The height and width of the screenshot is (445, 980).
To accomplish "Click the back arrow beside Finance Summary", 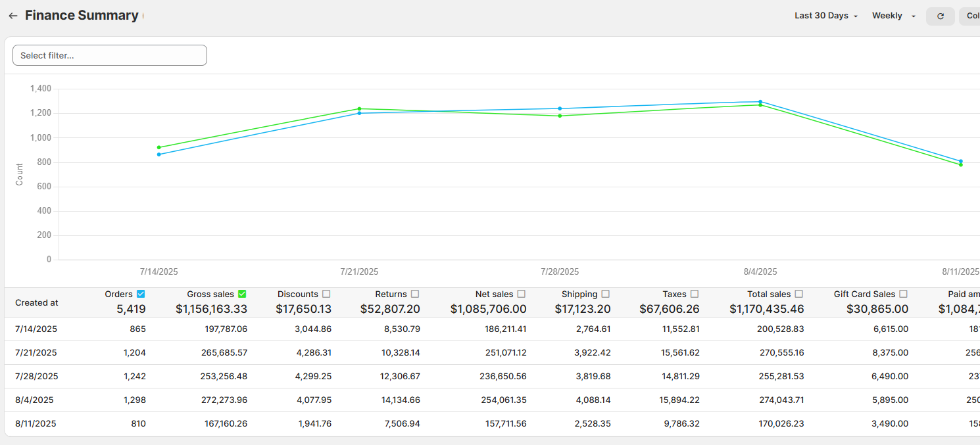I will (12, 16).
